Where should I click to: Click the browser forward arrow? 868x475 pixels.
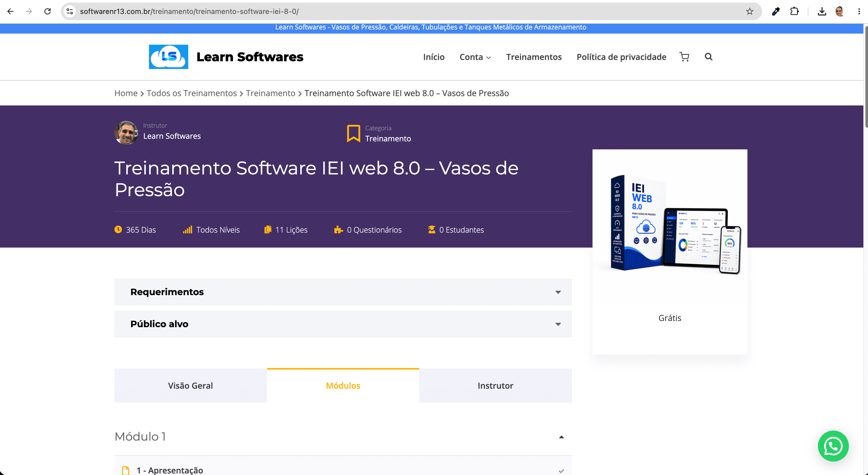(29, 11)
